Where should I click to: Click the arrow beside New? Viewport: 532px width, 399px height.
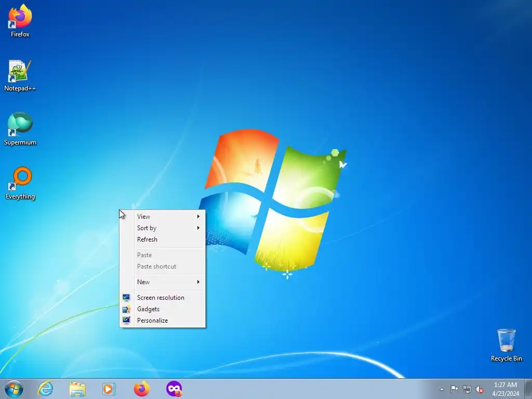click(x=198, y=282)
